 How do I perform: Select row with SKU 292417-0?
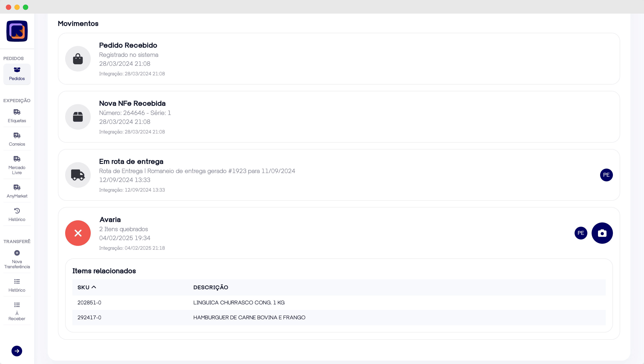pyautogui.click(x=338, y=317)
